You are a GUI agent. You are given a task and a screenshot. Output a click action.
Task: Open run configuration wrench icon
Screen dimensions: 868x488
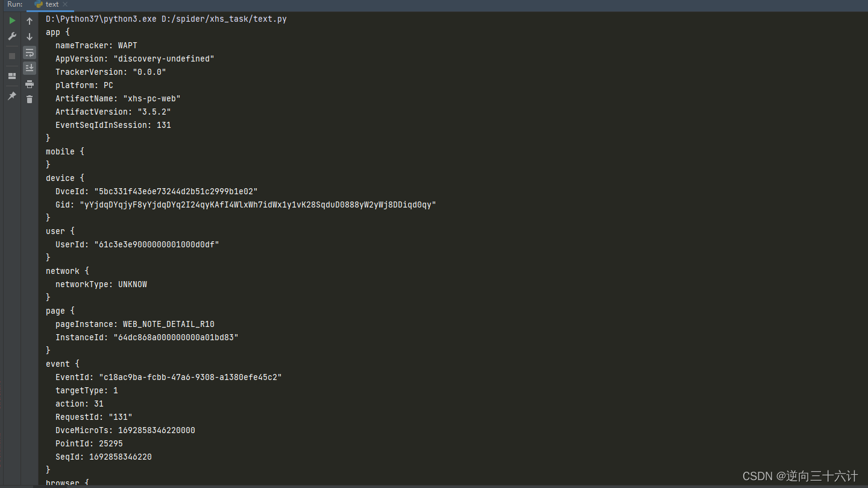(x=12, y=36)
